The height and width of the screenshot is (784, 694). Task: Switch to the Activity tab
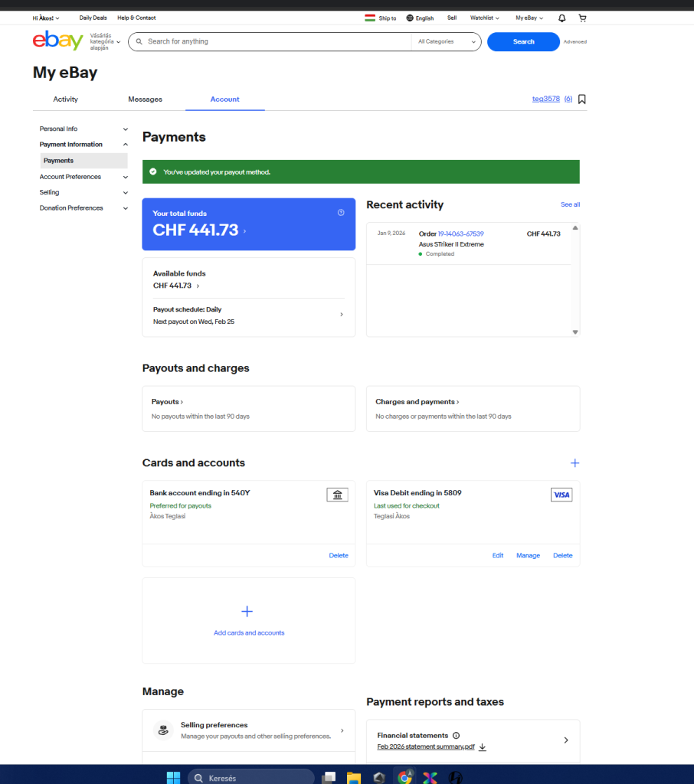(65, 100)
